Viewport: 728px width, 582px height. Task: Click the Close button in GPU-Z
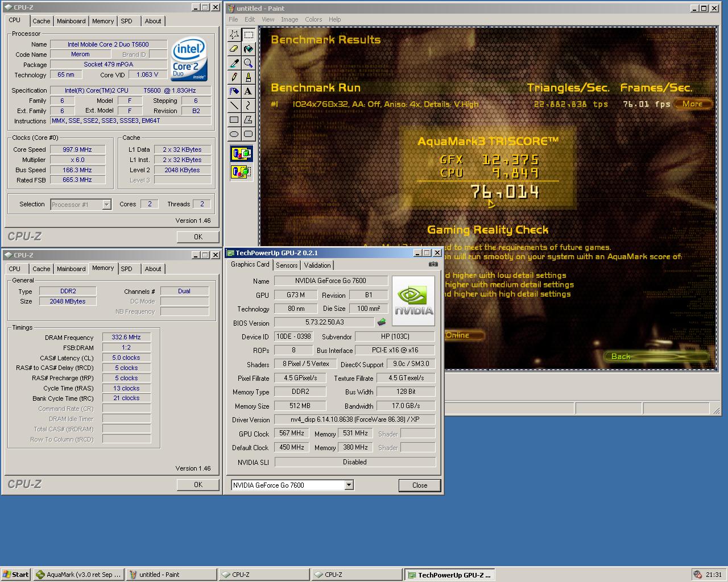coord(420,485)
